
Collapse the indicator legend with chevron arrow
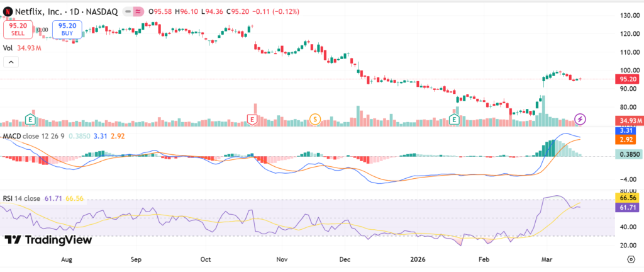(11, 62)
